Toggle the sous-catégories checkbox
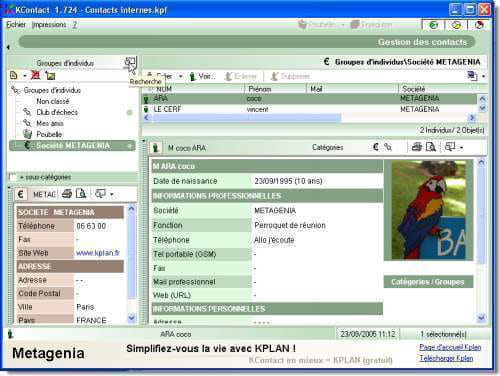 [13, 177]
